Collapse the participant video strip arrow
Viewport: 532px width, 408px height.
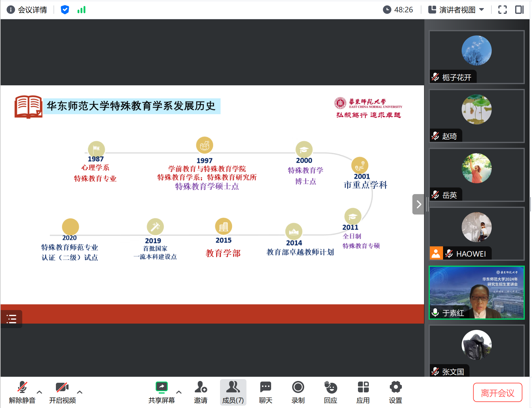(x=418, y=204)
